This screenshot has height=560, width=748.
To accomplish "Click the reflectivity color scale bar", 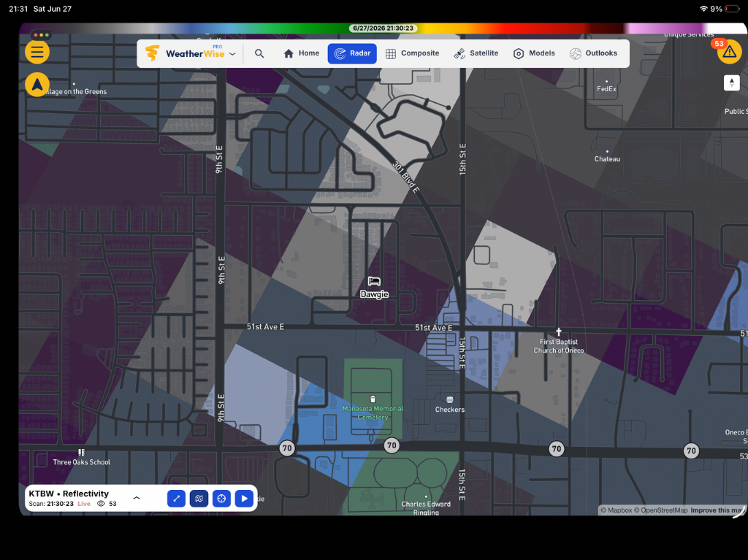I will [x=381, y=28].
